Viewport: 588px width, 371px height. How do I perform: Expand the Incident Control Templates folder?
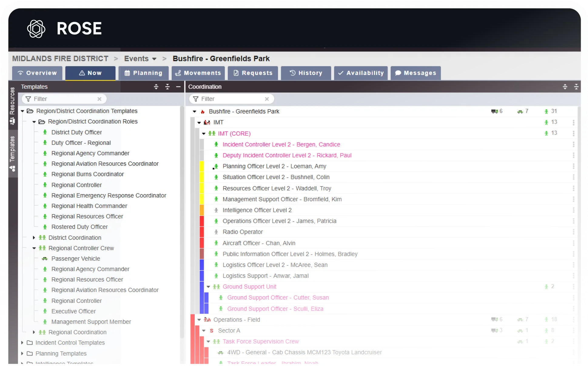(x=22, y=343)
